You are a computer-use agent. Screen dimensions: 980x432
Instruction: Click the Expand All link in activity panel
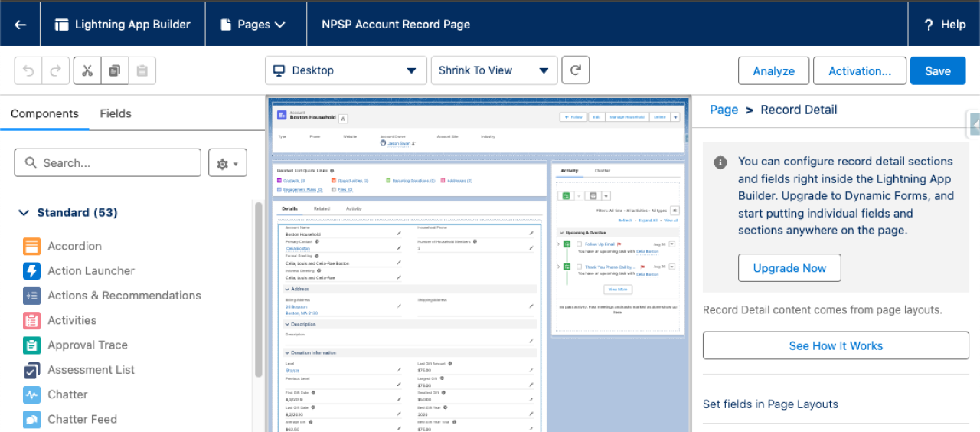coord(647,220)
